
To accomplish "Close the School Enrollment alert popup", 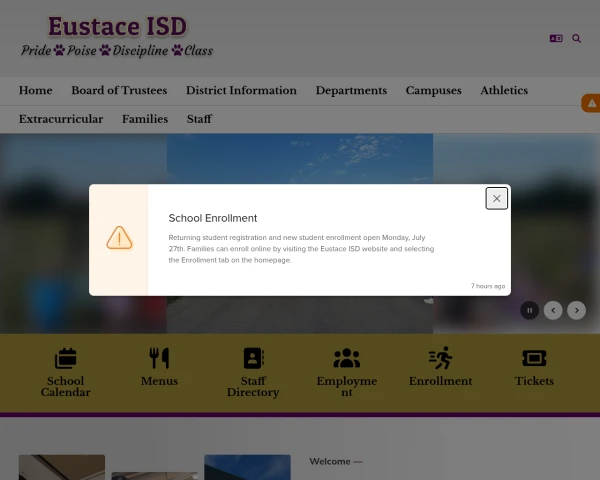I will 496,198.
